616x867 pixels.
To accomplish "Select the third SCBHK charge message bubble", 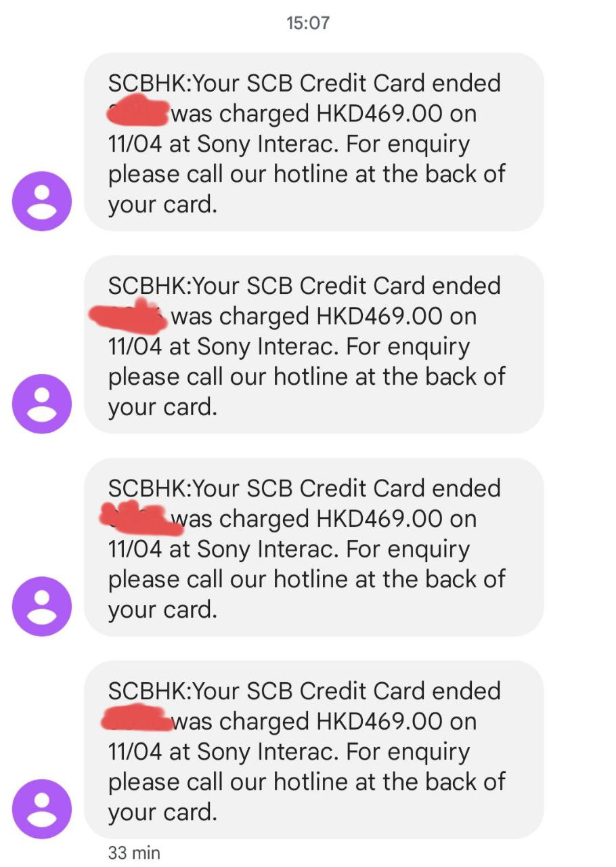I will point(314,547).
